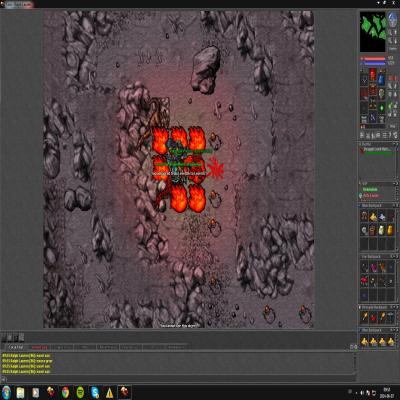Screen dimensions: 400x400
Task: Select the red armor equipment slot
Action: (373, 90)
